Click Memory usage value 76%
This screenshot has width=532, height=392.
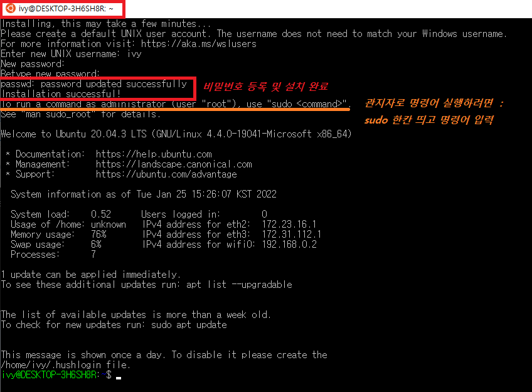pyautogui.click(x=98, y=235)
